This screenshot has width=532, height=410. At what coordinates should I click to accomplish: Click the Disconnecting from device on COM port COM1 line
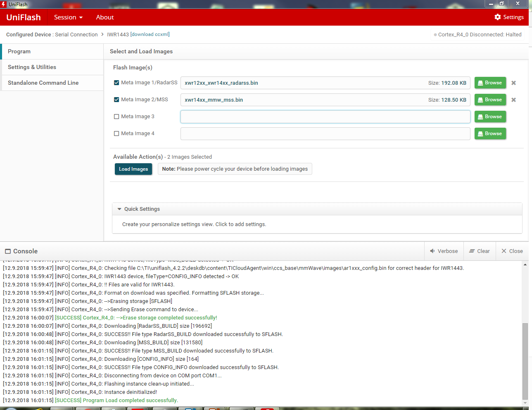click(112, 375)
